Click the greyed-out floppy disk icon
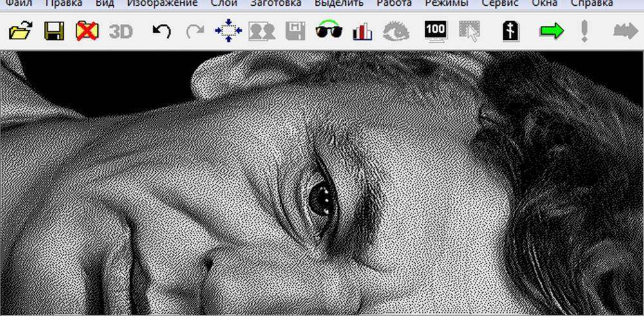The image size is (644, 316). click(296, 31)
